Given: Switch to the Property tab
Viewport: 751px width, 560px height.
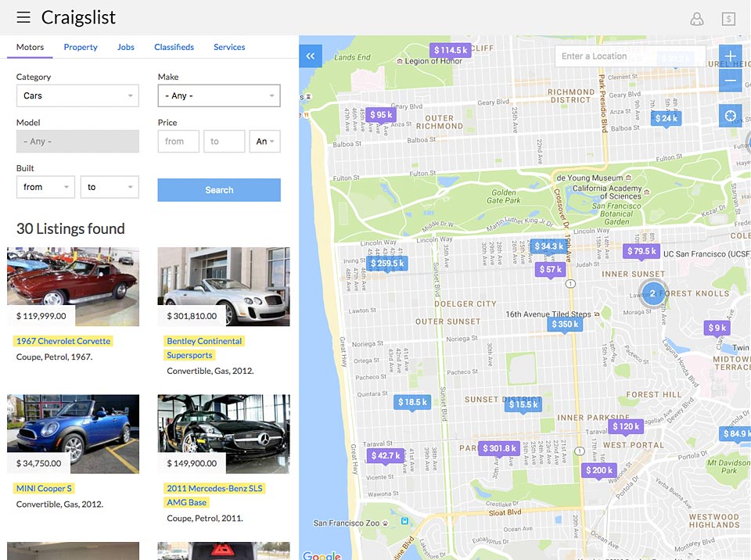Looking at the screenshot, I should click(81, 47).
